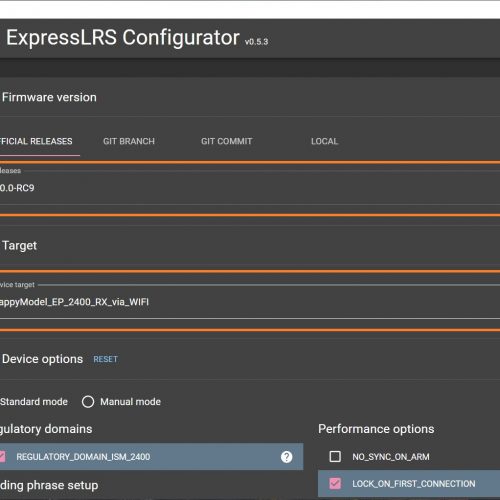Viewport: 500px width, 500px height.
Task: Click the ExpressLRS Configurator title
Action: point(123,37)
